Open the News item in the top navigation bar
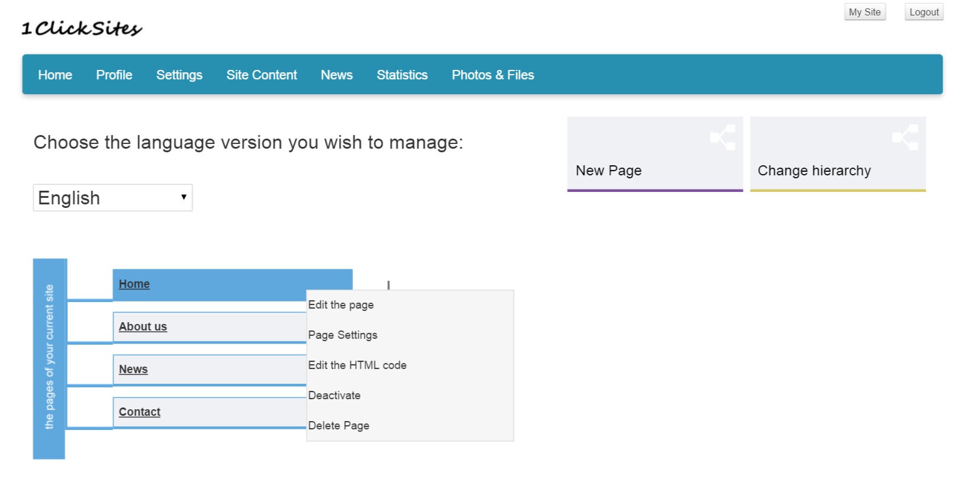Screen dimensions: 980x501 coord(337,75)
